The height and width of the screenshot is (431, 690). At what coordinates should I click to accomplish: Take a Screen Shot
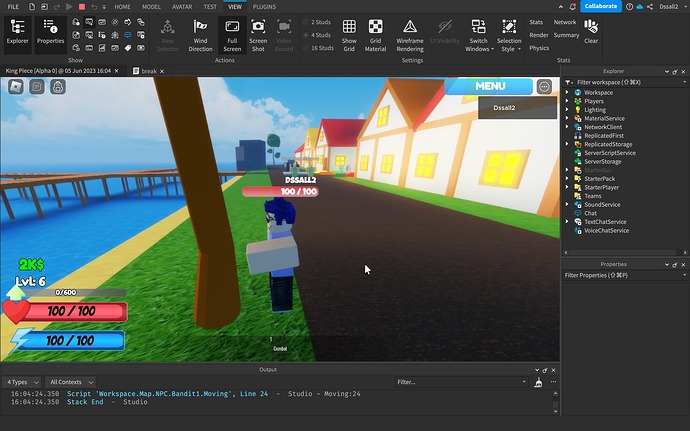pyautogui.click(x=258, y=35)
